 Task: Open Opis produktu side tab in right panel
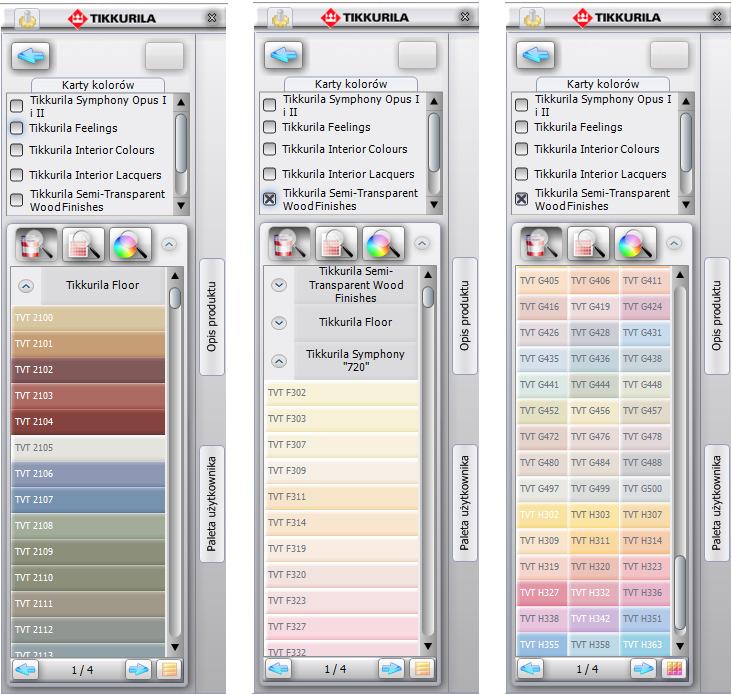coord(717,315)
